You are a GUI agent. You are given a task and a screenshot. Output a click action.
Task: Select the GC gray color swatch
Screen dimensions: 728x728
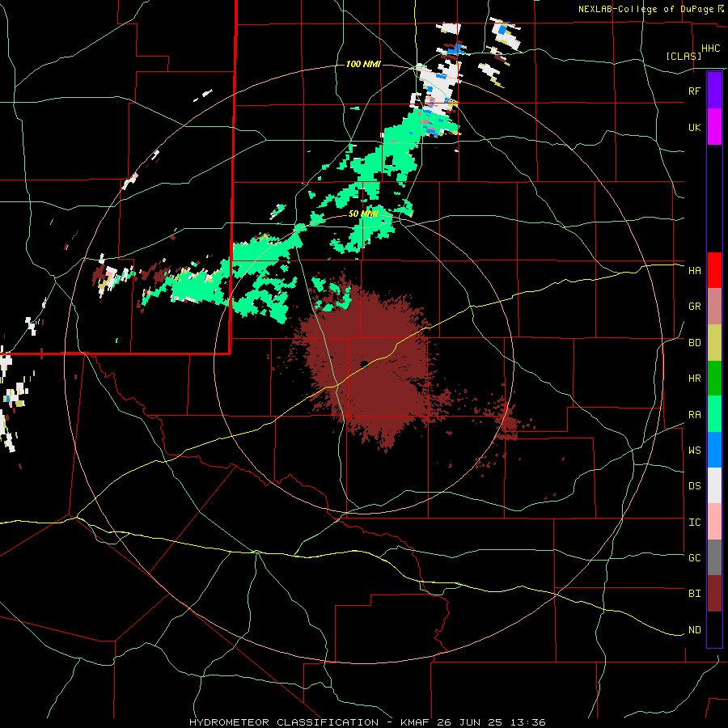714,557
